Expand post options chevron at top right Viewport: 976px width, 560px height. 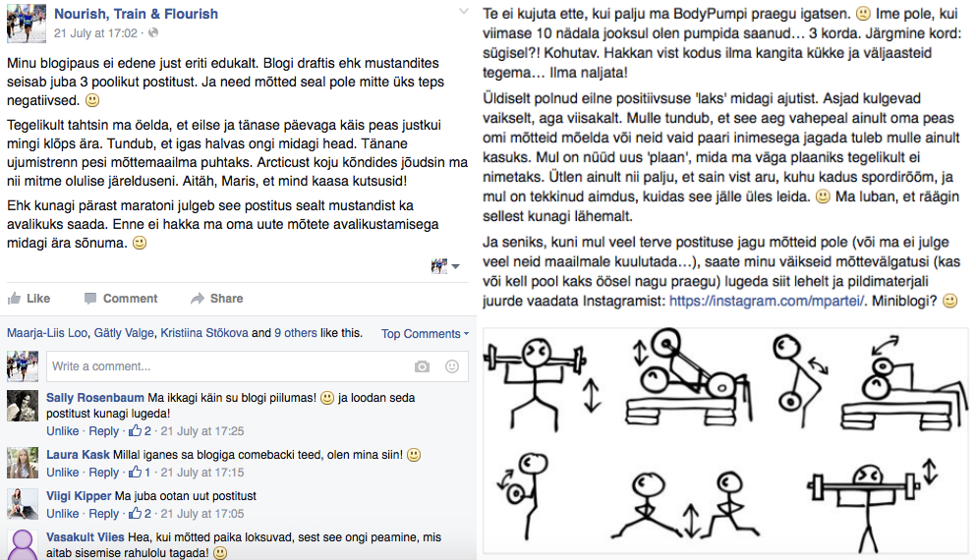coord(464,11)
